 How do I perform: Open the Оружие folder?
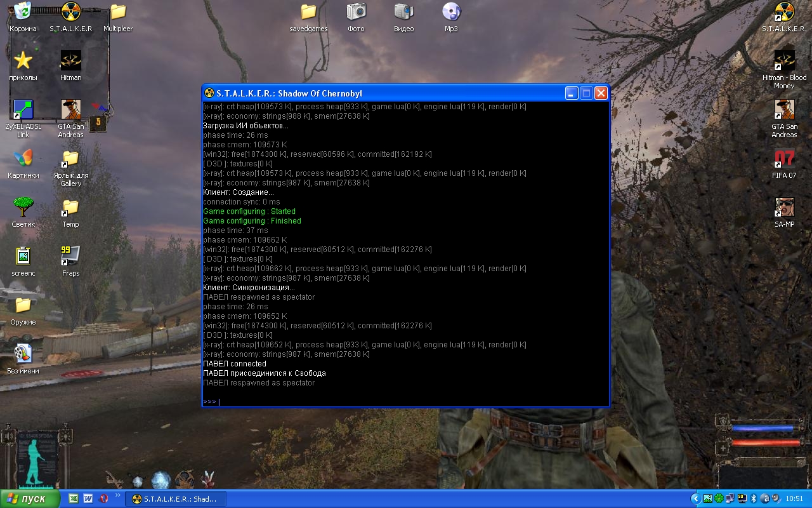pos(23,311)
